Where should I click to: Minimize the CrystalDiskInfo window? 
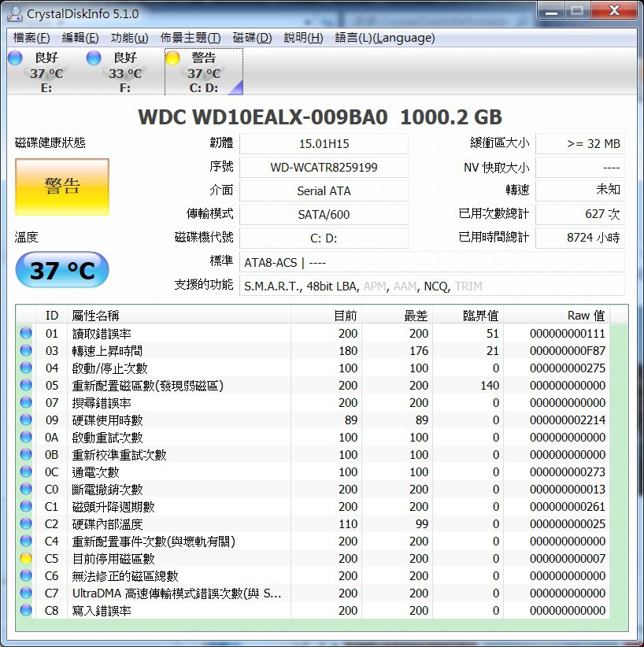point(551,11)
